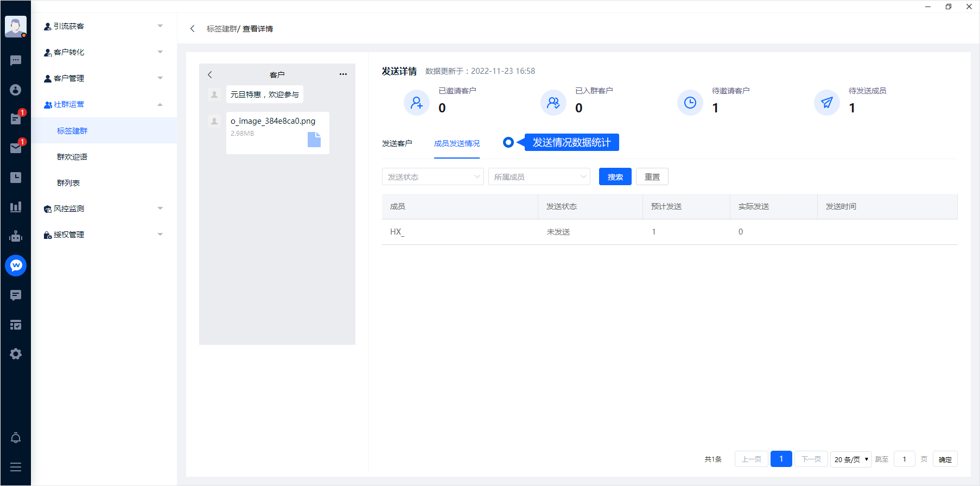980x486 pixels.
Task: Click the 标签建群 breadcrumb link
Action: click(222, 29)
